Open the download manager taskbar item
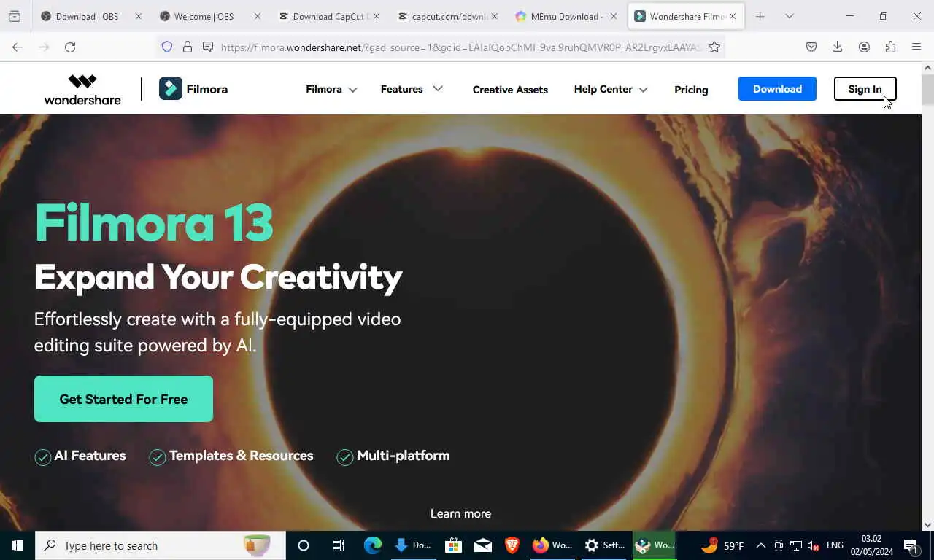 tap(412, 545)
